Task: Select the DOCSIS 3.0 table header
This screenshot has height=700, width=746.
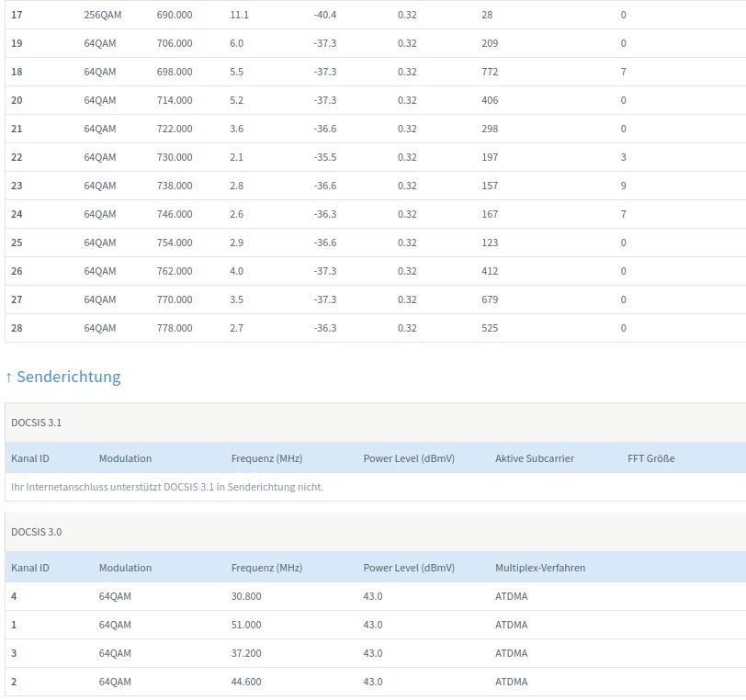Action: point(376,532)
